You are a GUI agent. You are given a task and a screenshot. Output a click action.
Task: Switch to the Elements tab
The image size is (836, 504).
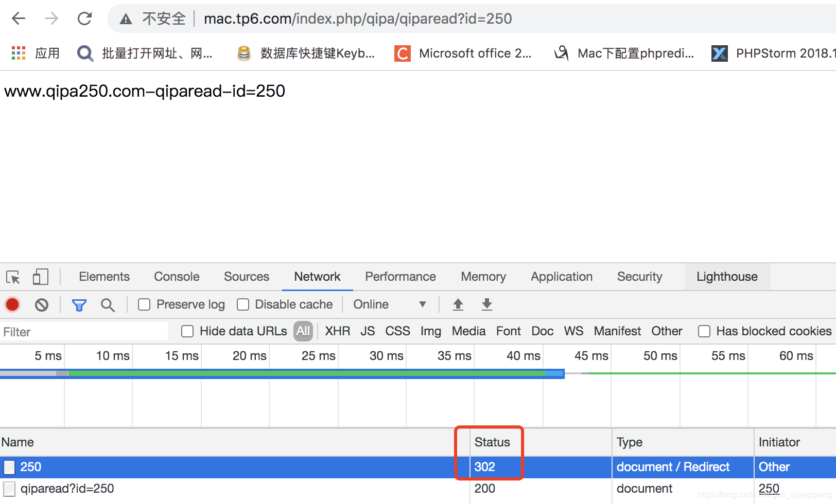coord(104,277)
